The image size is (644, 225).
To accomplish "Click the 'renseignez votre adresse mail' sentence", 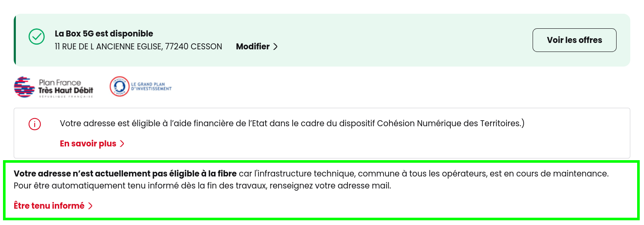I will coord(330,186).
